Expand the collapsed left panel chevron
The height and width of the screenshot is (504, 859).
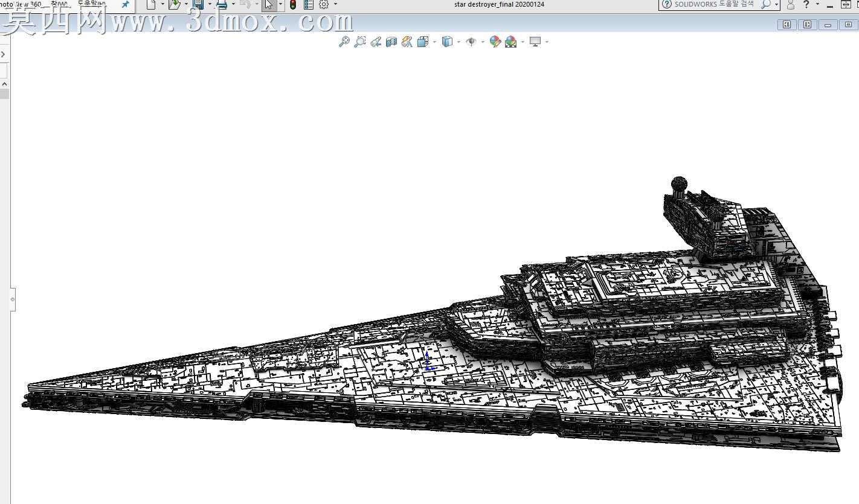point(3,54)
